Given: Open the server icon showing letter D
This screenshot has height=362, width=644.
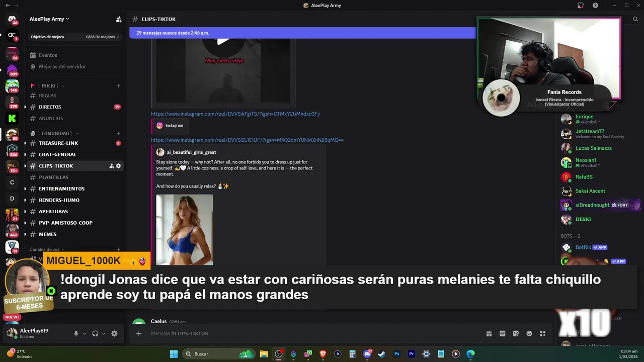Looking at the screenshot, I should pyautogui.click(x=12, y=199).
